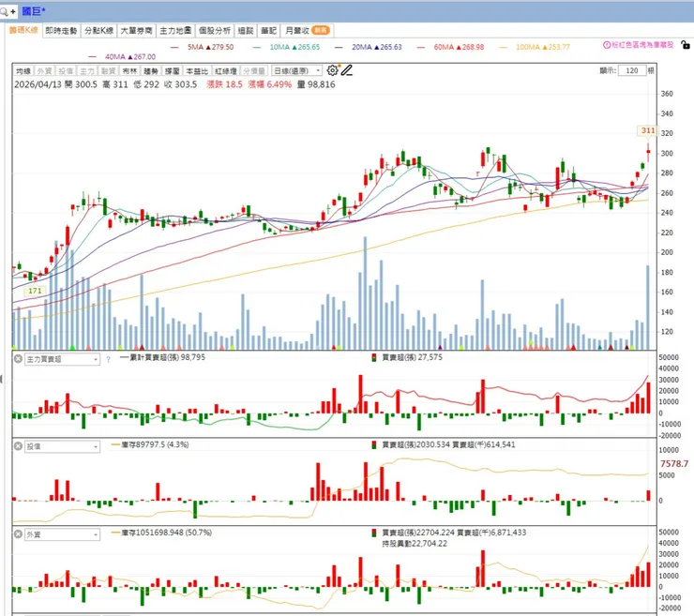Click the pink 粉紅色區塊 notice link

pyautogui.click(x=639, y=45)
